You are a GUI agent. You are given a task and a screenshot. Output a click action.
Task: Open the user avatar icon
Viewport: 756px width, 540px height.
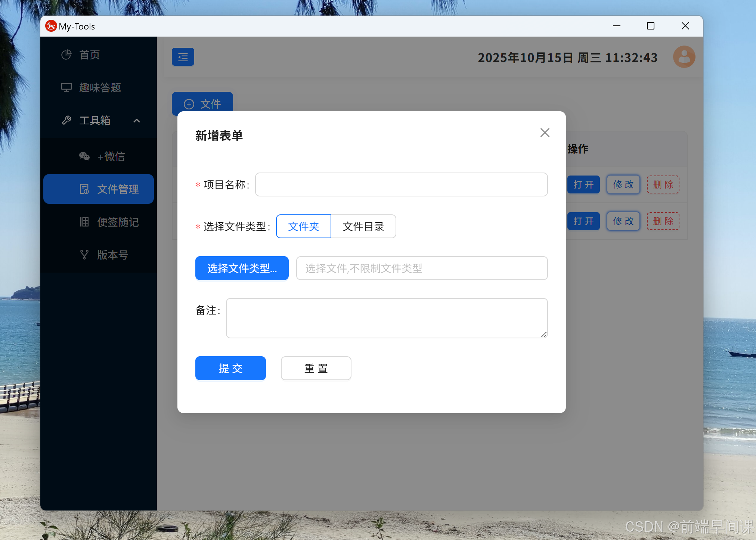coord(684,57)
